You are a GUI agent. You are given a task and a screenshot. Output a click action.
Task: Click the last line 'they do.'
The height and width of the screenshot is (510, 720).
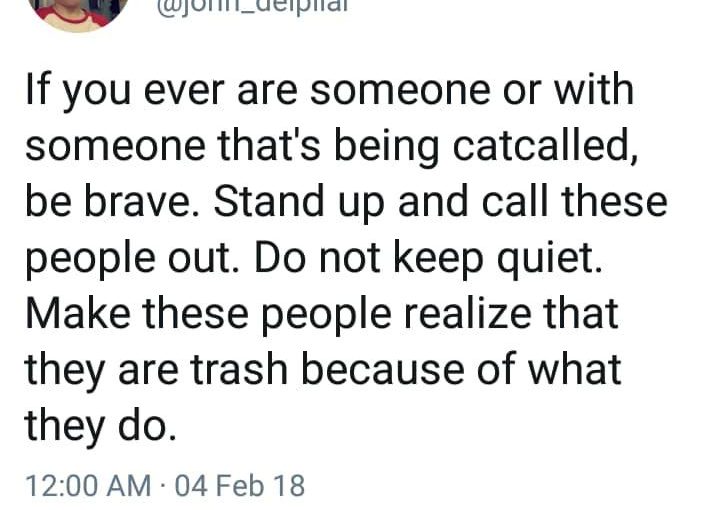pyautogui.click(x=101, y=426)
